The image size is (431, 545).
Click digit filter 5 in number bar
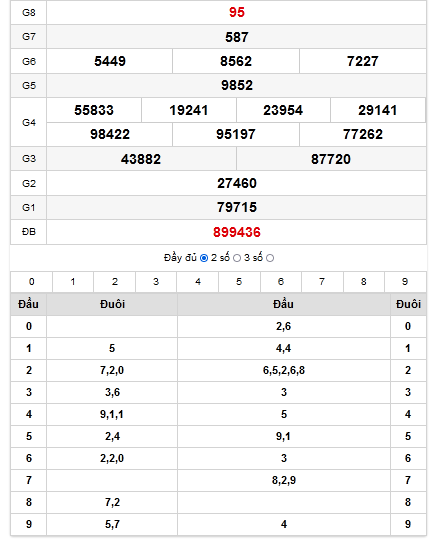click(x=239, y=282)
